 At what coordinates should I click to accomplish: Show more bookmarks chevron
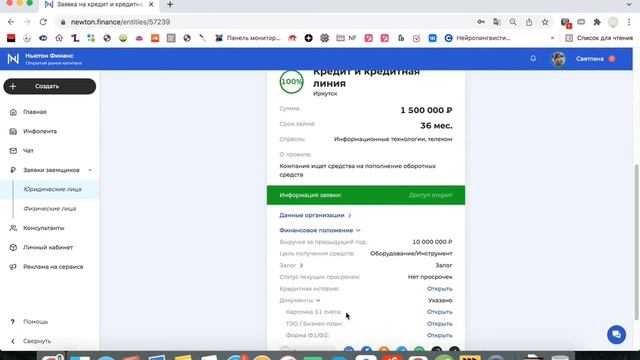point(552,38)
